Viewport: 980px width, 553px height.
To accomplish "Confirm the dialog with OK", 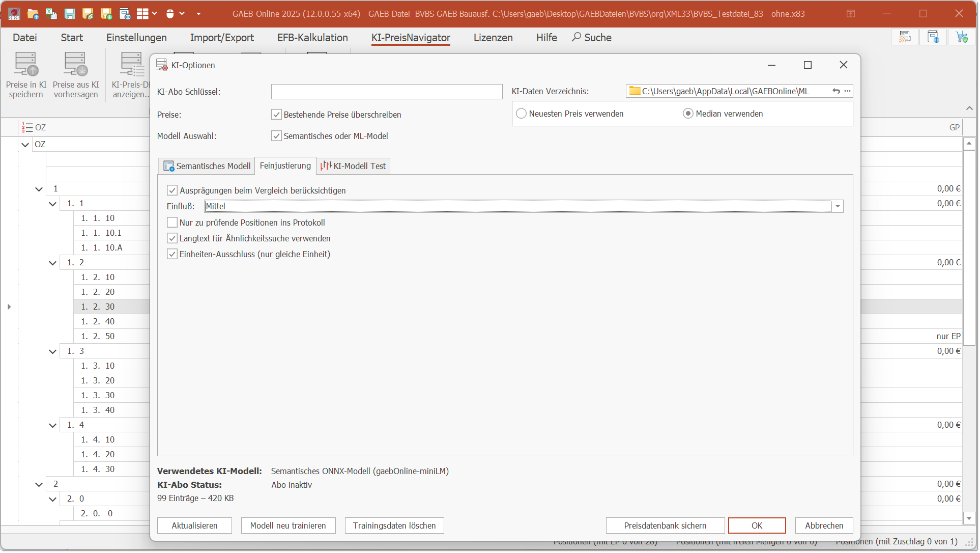I will pyautogui.click(x=757, y=526).
